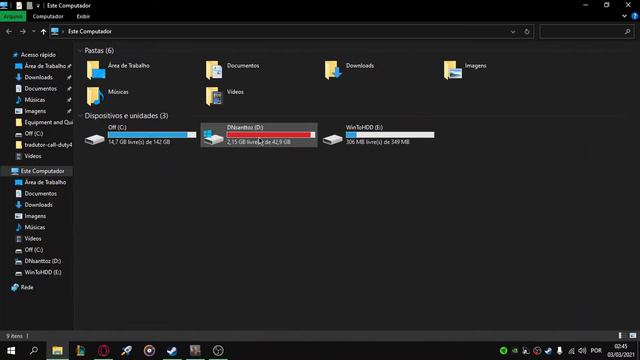
Task: Open the Windows Start menu
Action: coord(11,351)
